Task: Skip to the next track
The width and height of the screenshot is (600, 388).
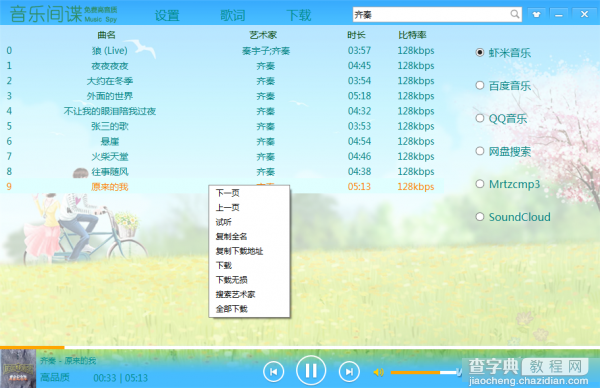Action: (349, 372)
